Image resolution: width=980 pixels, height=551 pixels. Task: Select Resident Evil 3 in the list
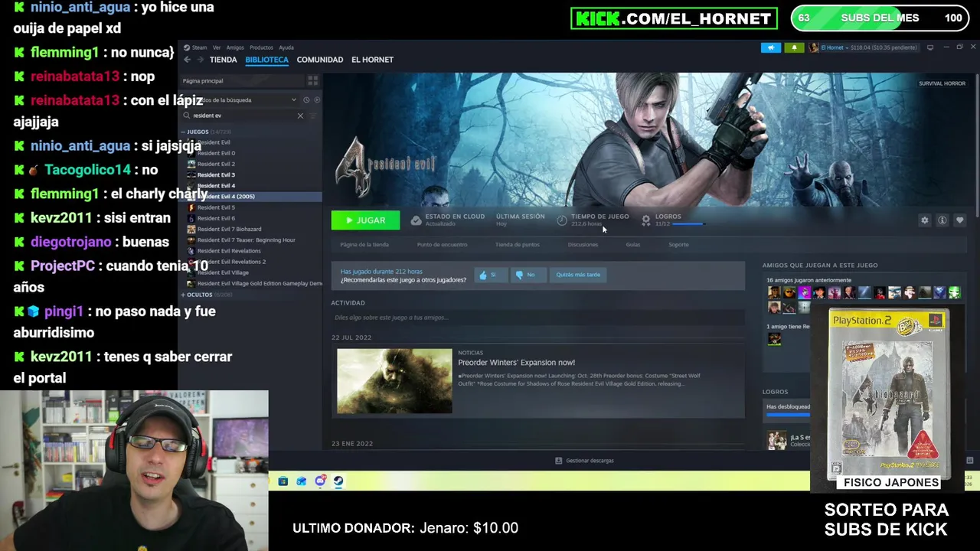216,174
